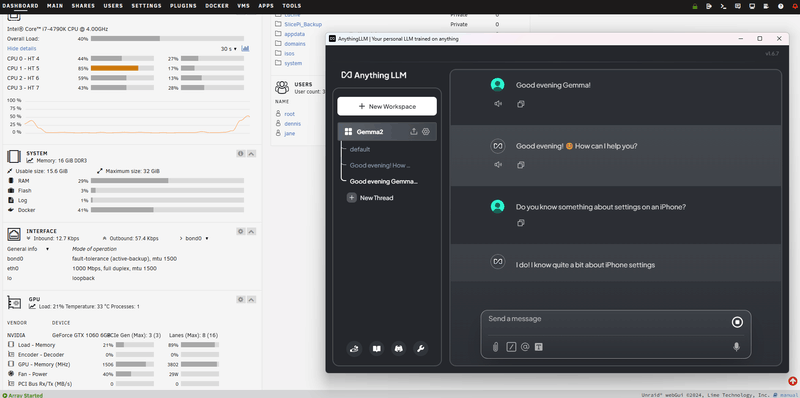Click the RAM usage progress bar
Image resolution: width=800 pixels, height=398 pixels.
tap(167, 181)
